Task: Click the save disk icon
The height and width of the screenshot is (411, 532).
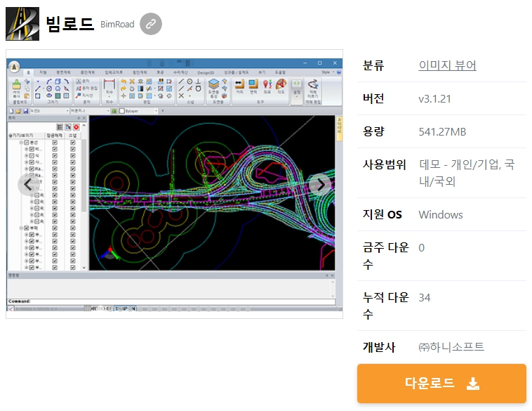Action: (x=25, y=111)
